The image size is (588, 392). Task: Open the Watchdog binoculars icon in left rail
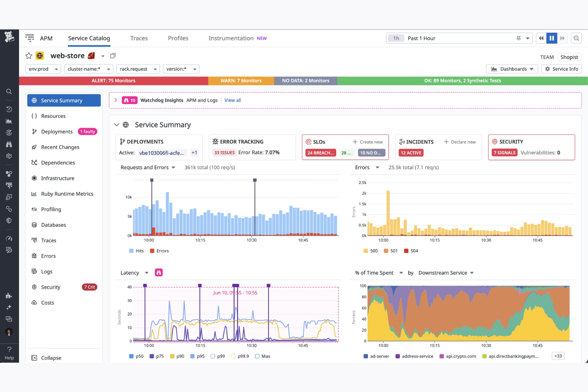(9, 144)
